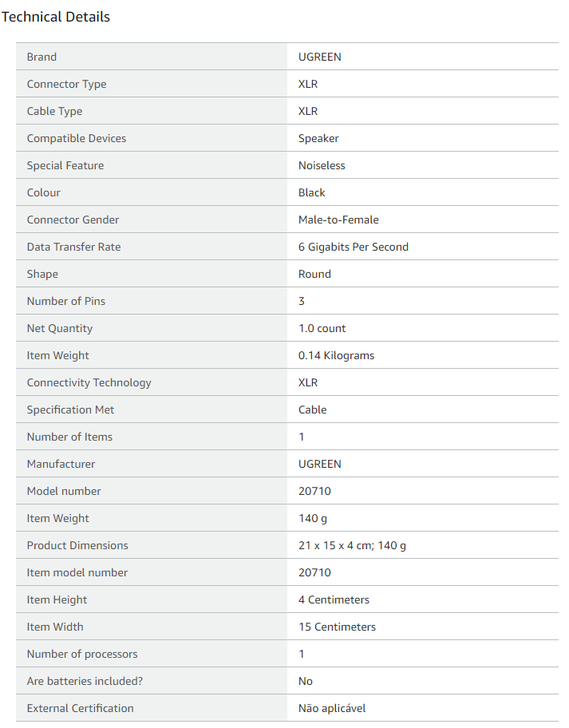Click the Are batteries included? label

tap(85, 681)
